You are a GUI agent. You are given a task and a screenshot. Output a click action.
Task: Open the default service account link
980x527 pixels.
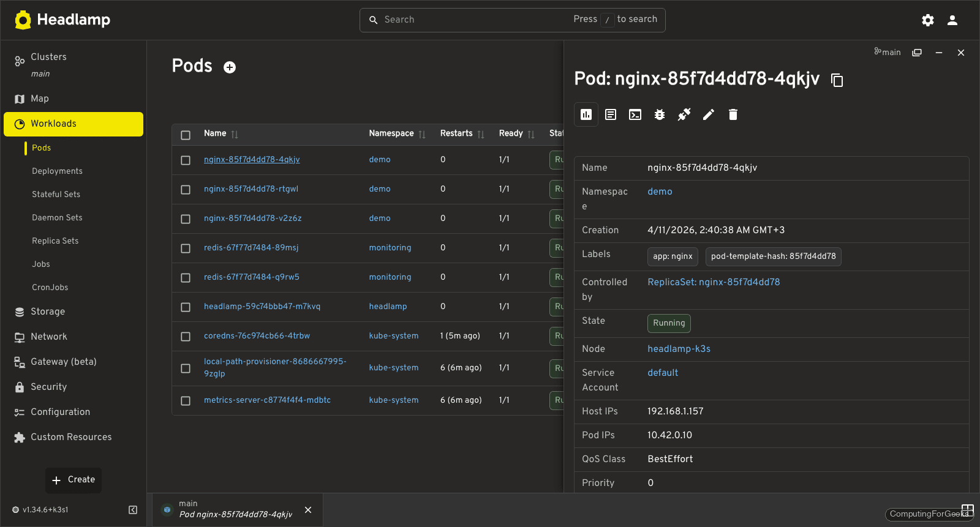click(x=663, y=373)
